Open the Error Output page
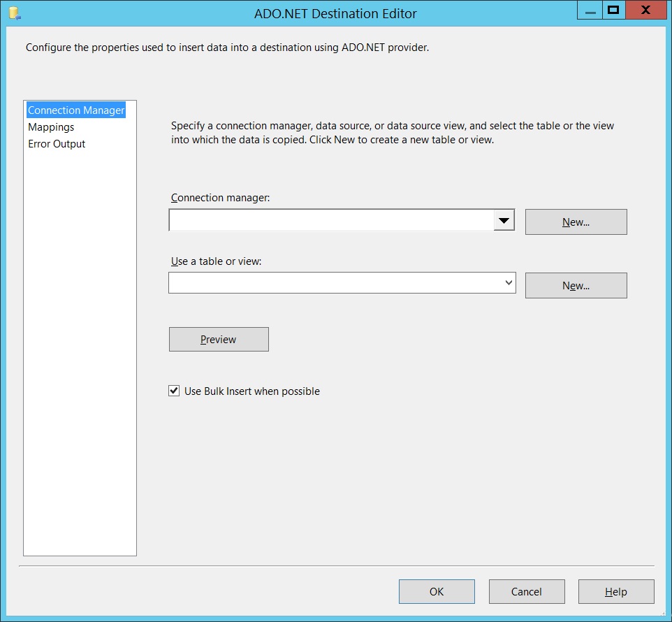Image resolution: width=672 pixels, height=622 pixels. click(57, 143)
